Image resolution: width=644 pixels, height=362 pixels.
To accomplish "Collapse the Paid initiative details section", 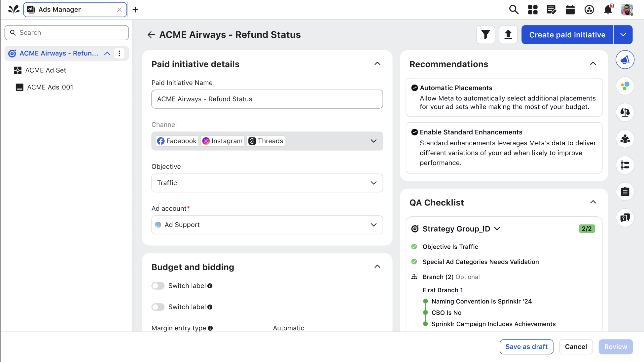I will [377, 63].
